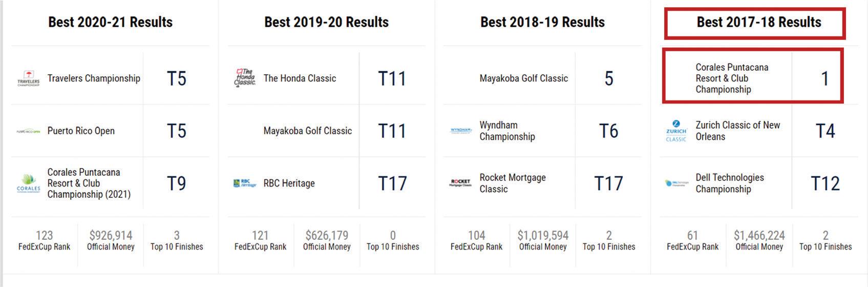Open Mayakoba Golf Classic under 2018-19 results
Image resolution: width=868 pixels, height=287 pixels.
523,78
